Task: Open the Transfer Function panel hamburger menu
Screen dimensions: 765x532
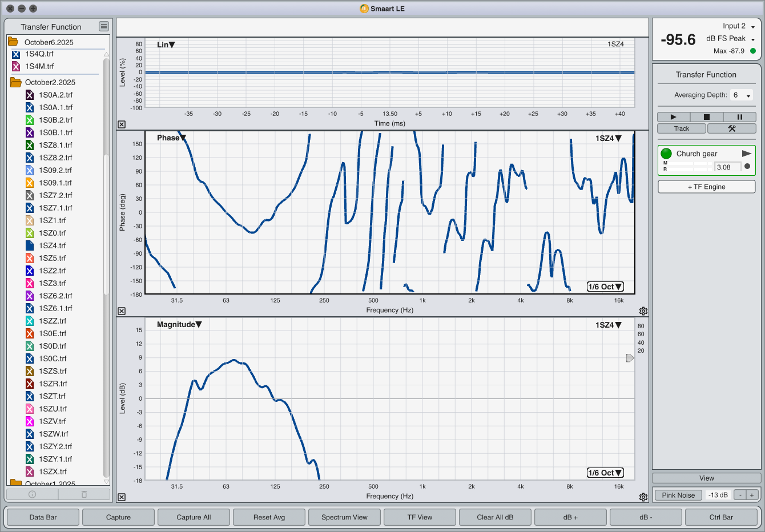Action: 103,26
